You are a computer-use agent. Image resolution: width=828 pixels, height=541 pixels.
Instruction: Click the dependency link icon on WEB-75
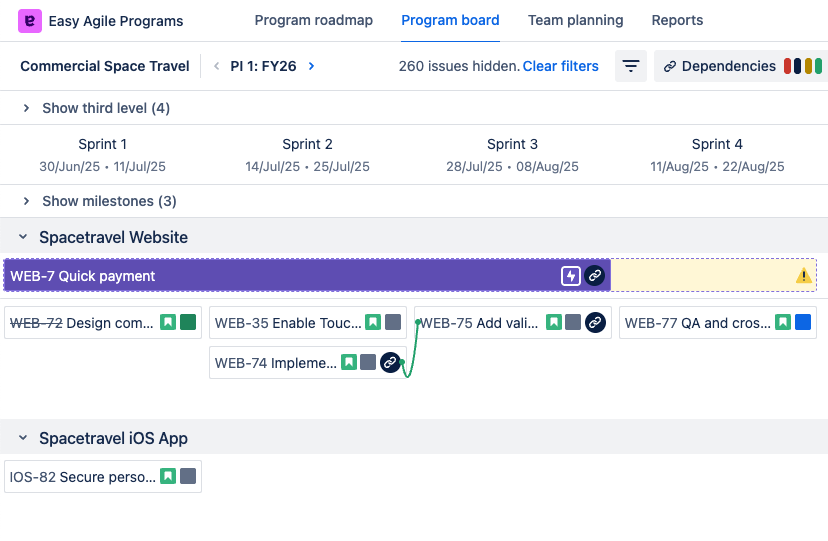(595, 323)
